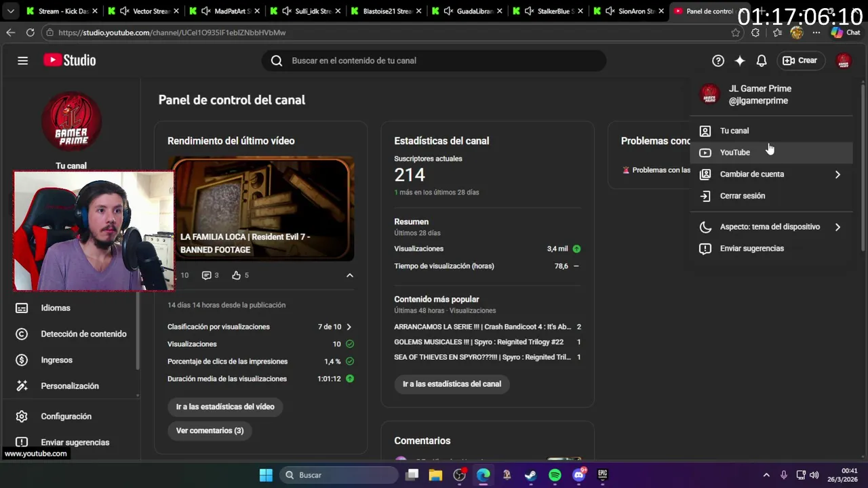This screenshot has height=488, width=868.
Task: Click the account avatar in header
Action: pos(844,60)
